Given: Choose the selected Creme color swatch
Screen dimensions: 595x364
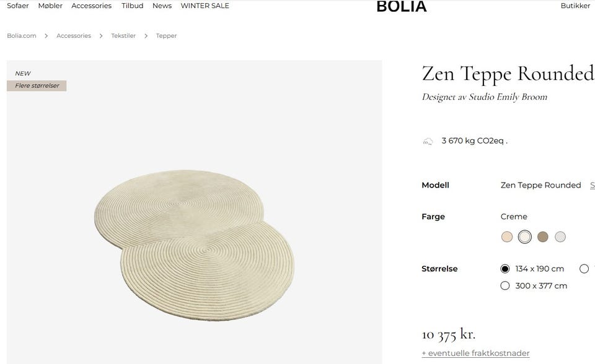Looking at the screenshot, I should (525, 237).
